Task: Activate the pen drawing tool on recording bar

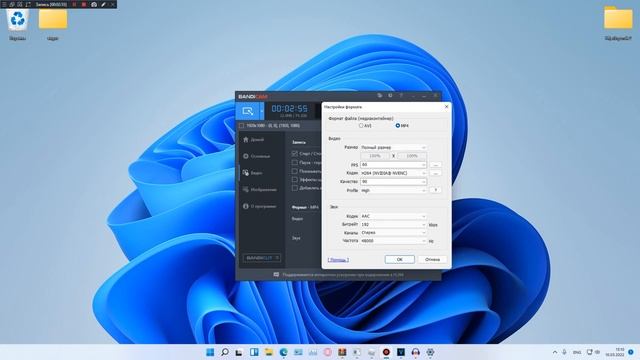Action: [x=103, y=4]
